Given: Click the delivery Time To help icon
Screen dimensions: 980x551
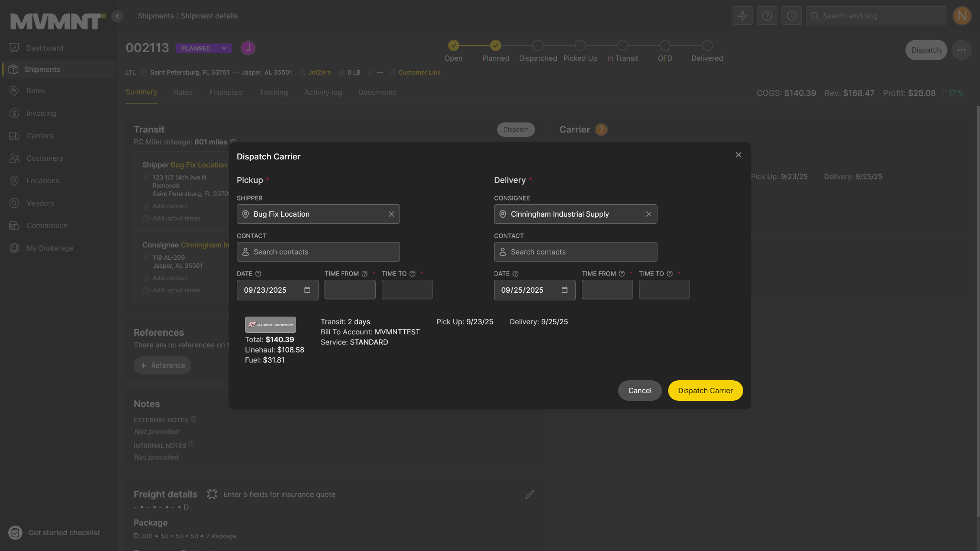Looking at the screenshot, I should 669,274.
